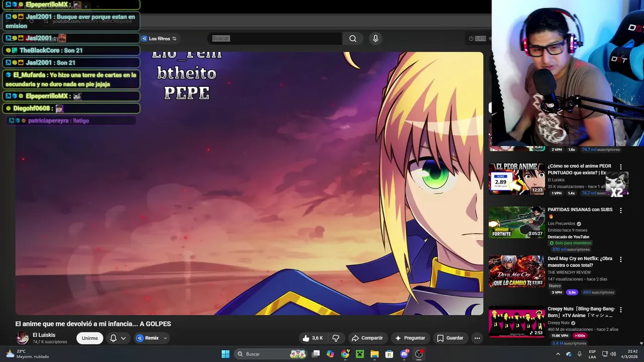Click the microphone tray icon
The width and height of the screenshot is (644, 362).
point(580,354)
